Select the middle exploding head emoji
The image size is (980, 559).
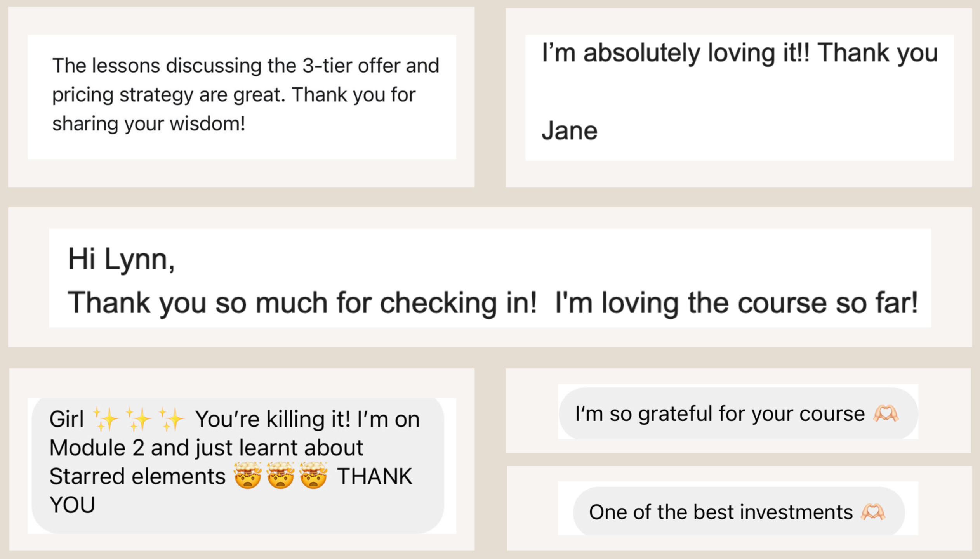click(x=281, y=476)
